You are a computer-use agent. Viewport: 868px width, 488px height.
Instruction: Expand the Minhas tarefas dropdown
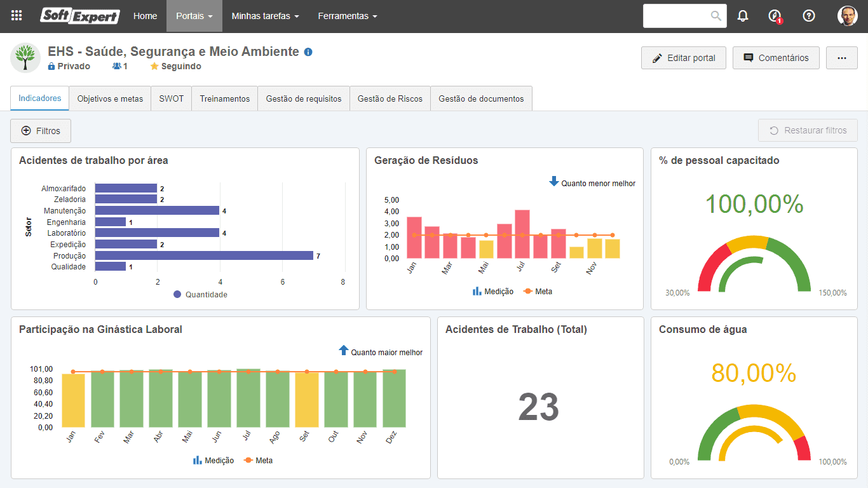[x=265, y=16]
